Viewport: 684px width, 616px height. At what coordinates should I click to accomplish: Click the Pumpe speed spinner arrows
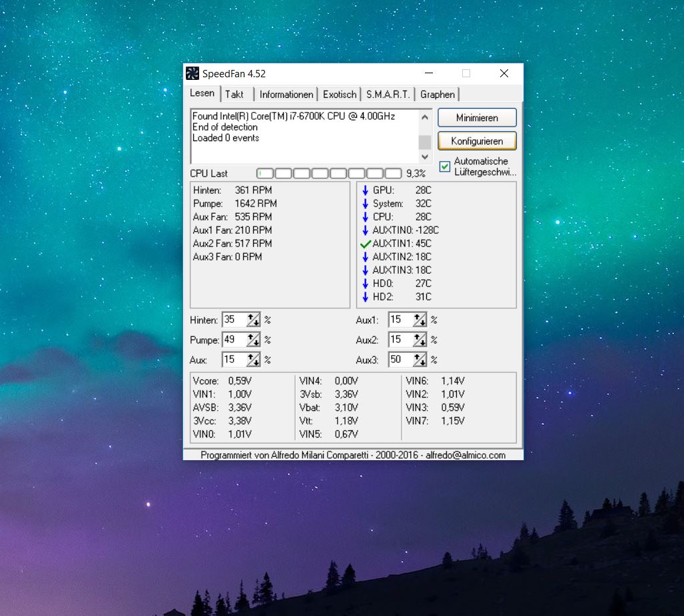(253, 340)
